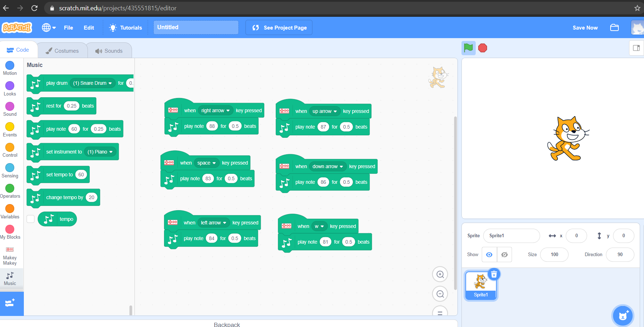
Task: Click the Scratch logo
Action: pos(17,27)
